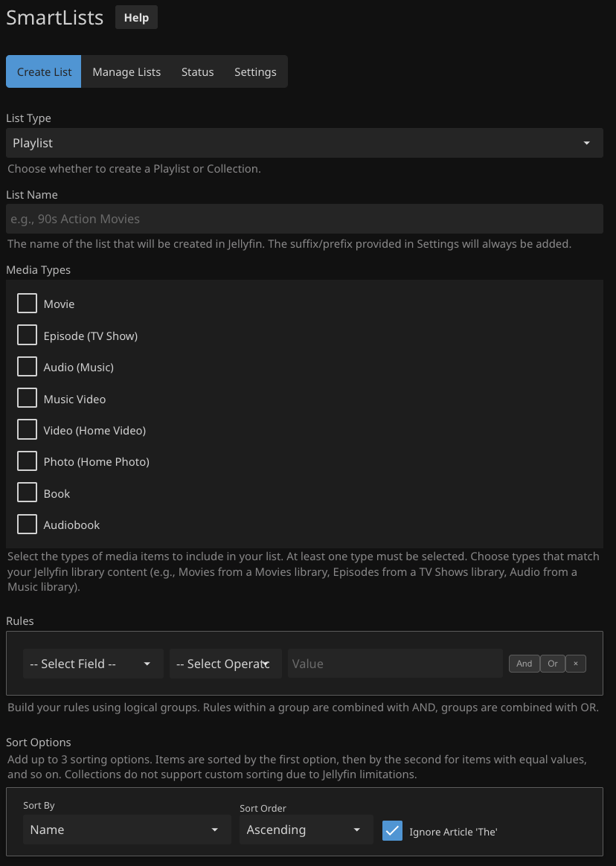
Task: Click the Sort Options heading
Action: (39, 742)
